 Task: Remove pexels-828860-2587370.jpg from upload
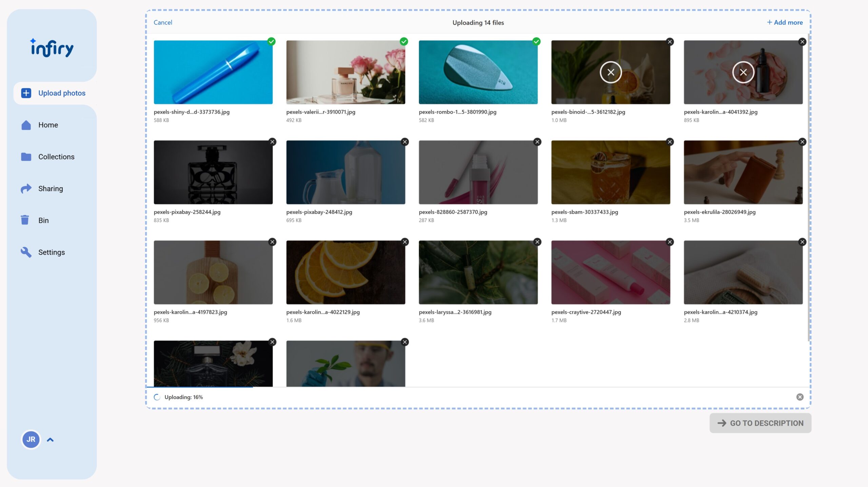click(537, 142)
